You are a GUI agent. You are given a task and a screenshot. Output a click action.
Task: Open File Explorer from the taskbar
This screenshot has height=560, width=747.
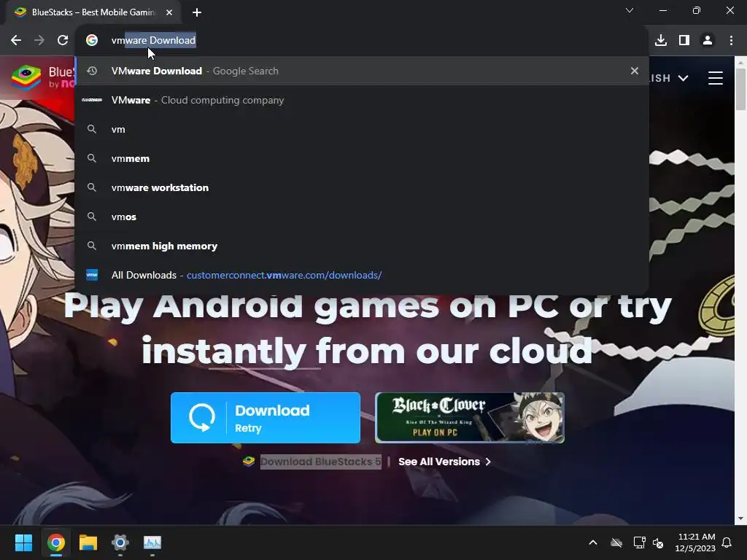tap(88, 542)
